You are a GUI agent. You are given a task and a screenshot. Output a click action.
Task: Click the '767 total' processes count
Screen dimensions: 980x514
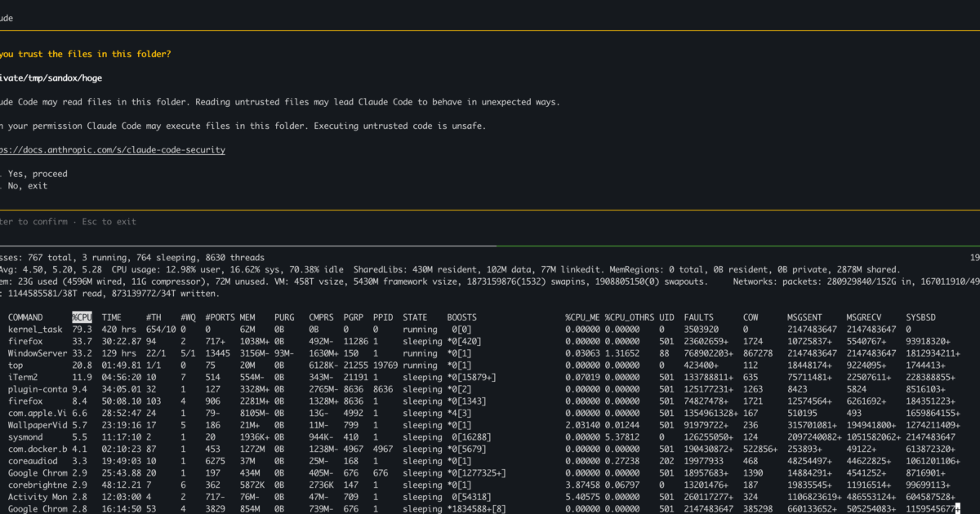coord(49,257)
